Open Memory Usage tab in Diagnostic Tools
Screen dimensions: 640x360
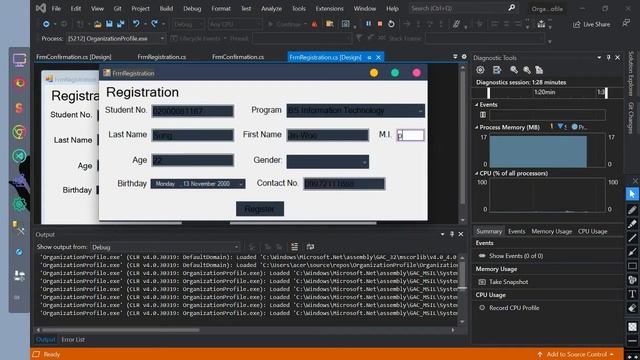551,231
